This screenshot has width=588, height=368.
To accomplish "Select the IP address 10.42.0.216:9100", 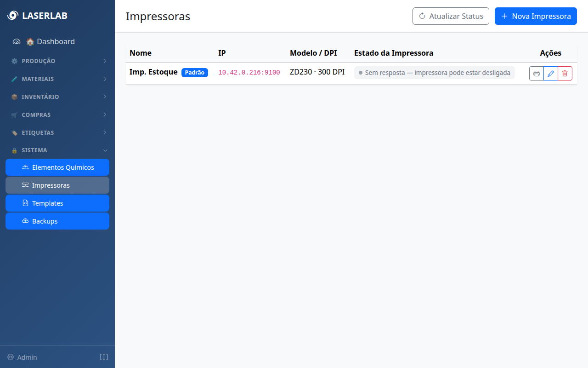I will (249, 72).
